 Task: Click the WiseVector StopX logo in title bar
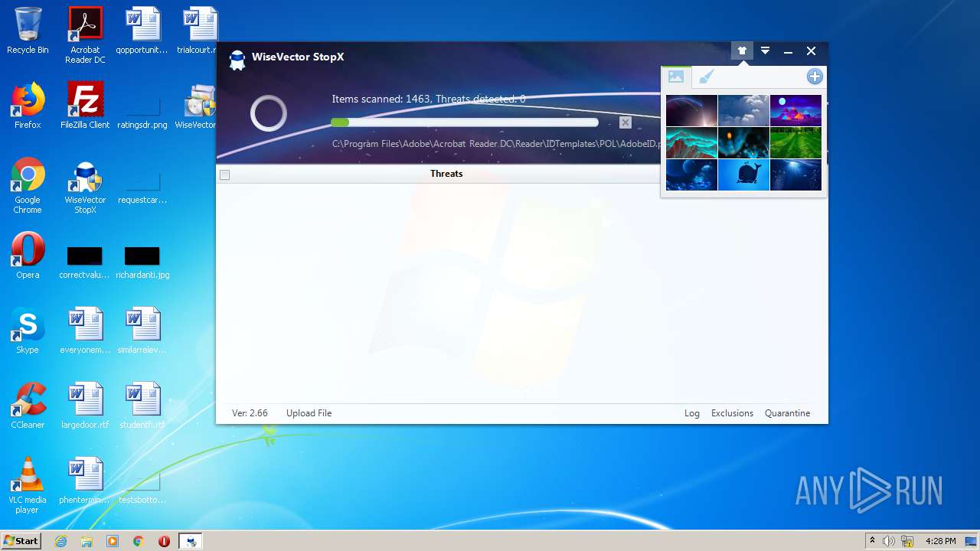tap(237, 60)
